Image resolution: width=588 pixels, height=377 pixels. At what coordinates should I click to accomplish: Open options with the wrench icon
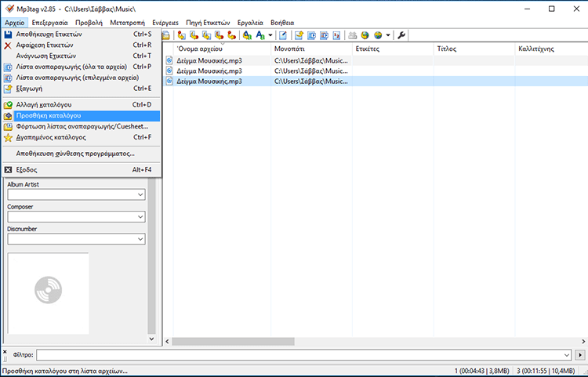[x=401, y=35]
